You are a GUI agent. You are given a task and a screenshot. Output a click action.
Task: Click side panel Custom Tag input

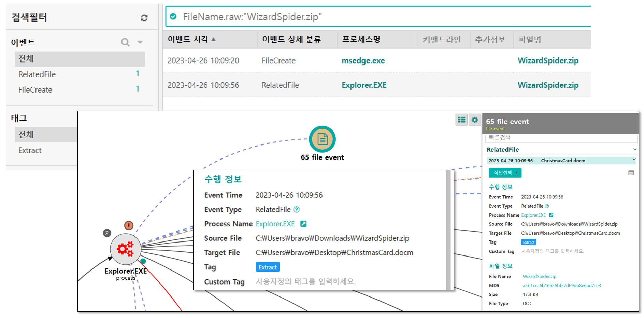(553, 251)
